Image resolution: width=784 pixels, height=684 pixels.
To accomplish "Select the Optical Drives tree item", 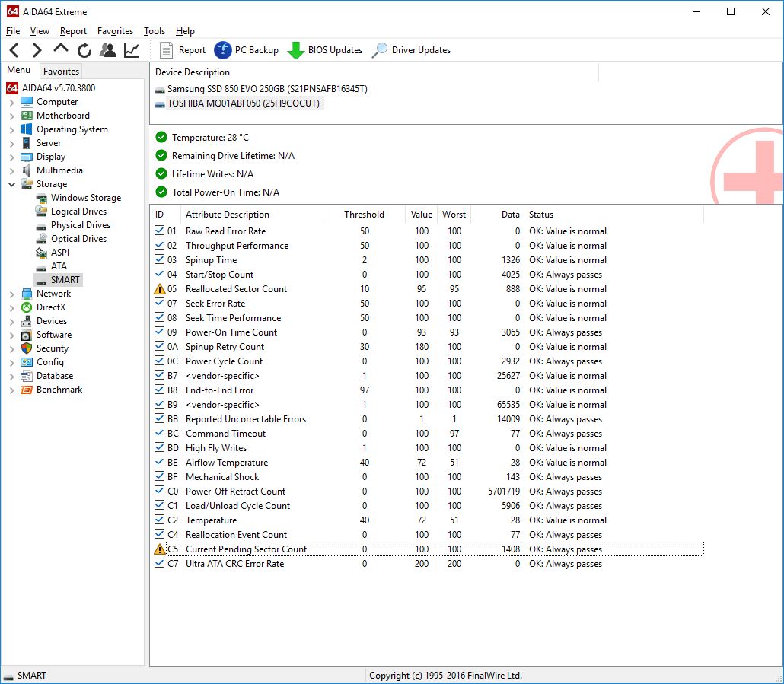I will click(78, 239).
